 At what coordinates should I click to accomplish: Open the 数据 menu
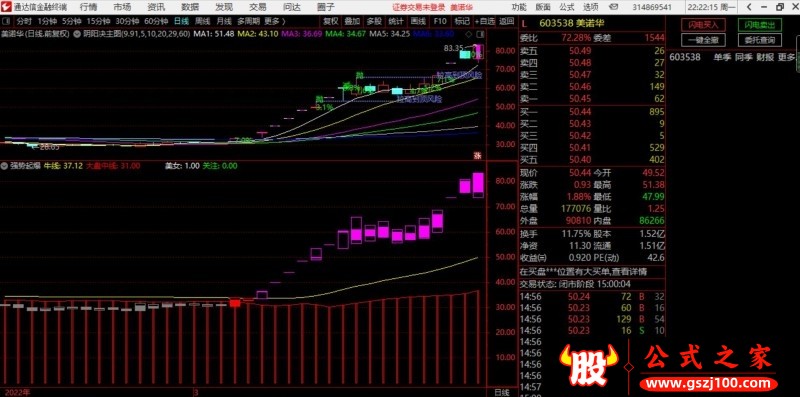[190, 7]
